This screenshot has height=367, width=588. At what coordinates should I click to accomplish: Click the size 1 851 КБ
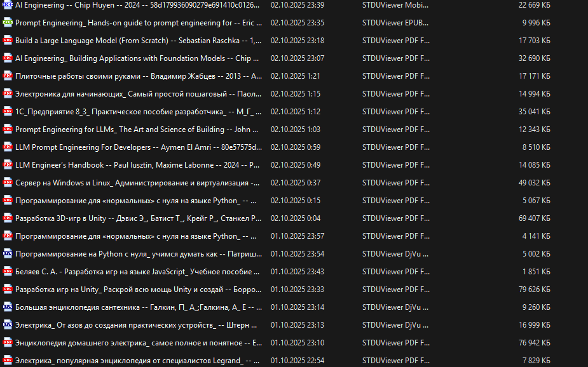pos(537,272)
